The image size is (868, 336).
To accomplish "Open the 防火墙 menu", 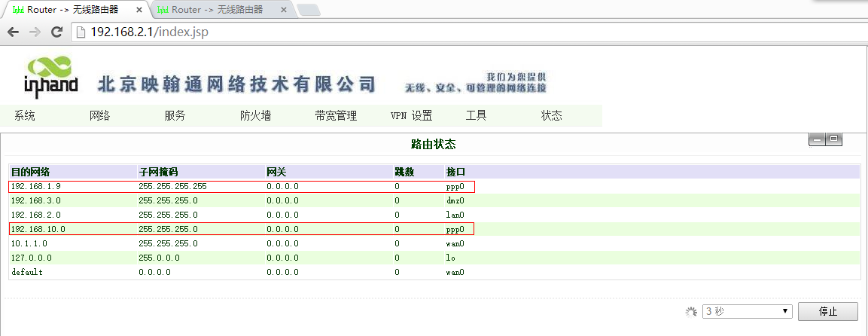I will pos(256,116).
